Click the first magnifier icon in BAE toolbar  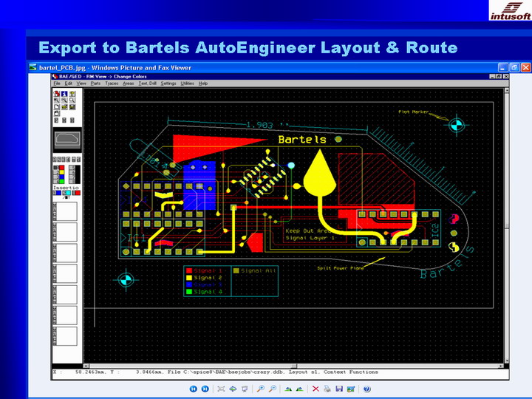pyautogui.click(x=57, y=100)
